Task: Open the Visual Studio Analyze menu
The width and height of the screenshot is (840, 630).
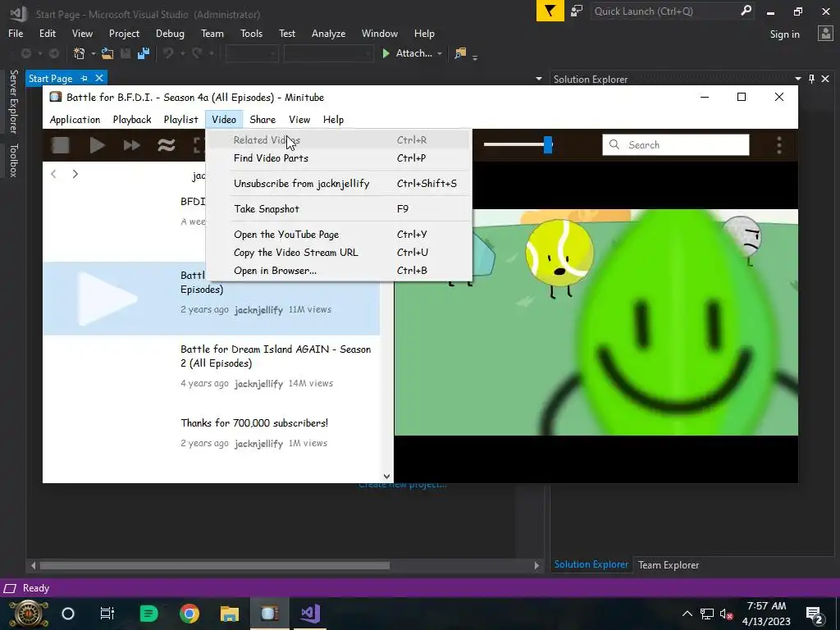Action: [328, 33]
